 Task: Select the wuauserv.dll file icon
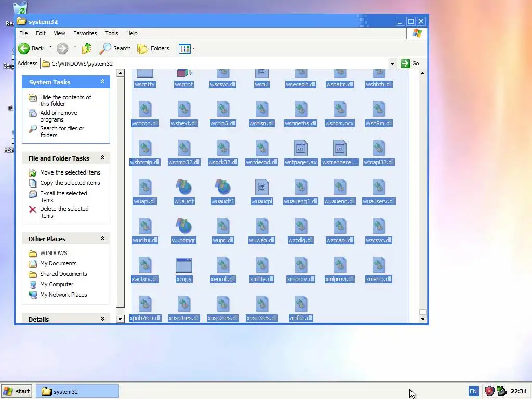[378, 187]
